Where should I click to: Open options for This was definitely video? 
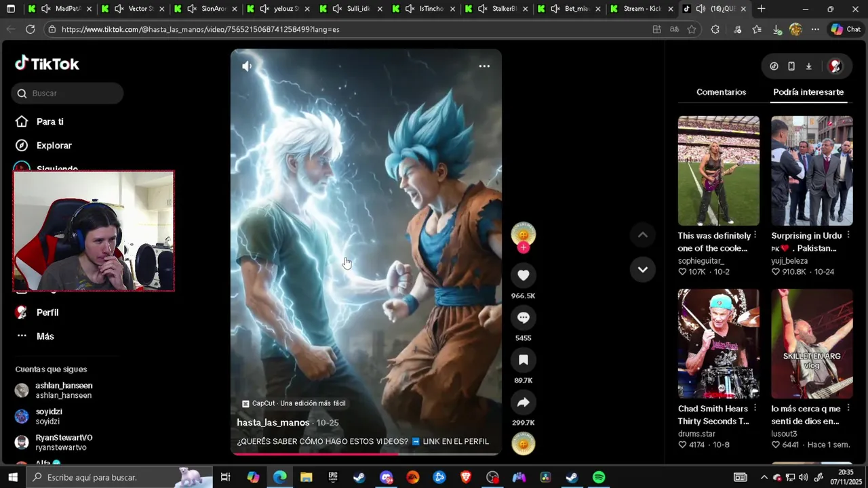coord(755,235)
